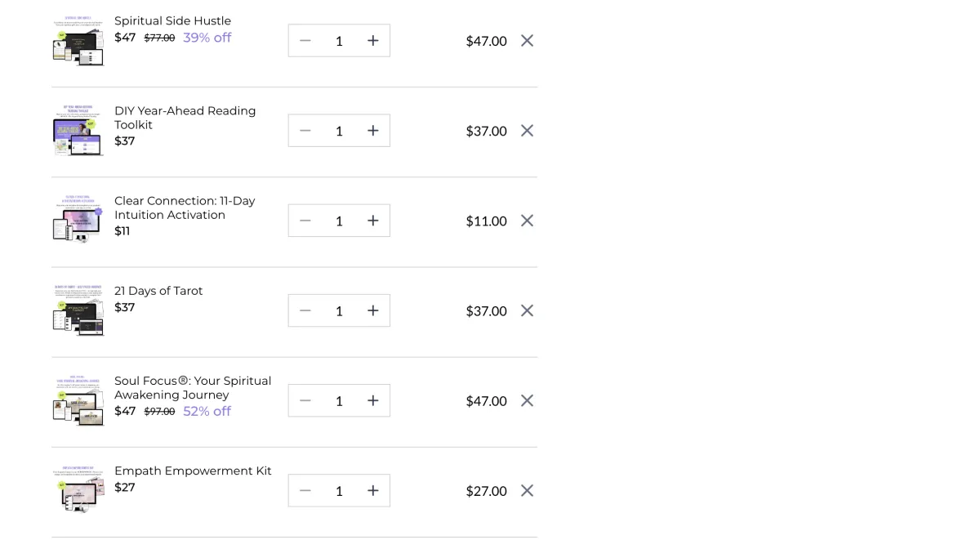
Task: Open Spiritual Side Hustle product link
Action: (172, 21)
